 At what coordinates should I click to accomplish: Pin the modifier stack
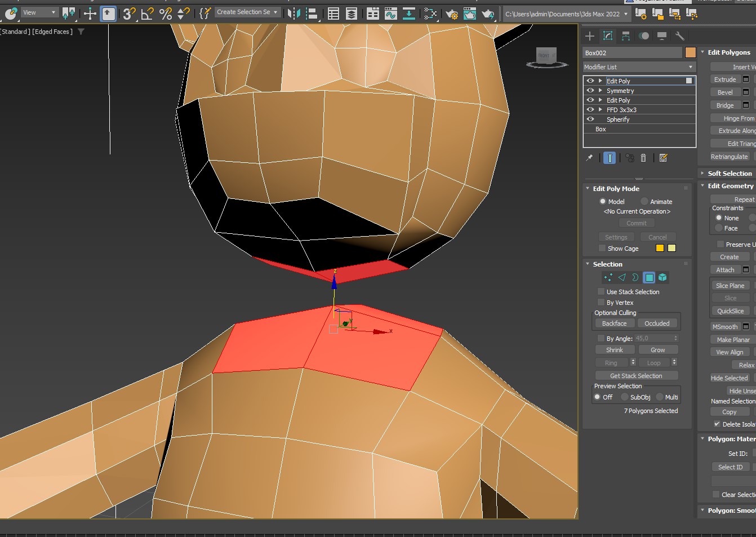pyautogui.click(x=589, y=158)
